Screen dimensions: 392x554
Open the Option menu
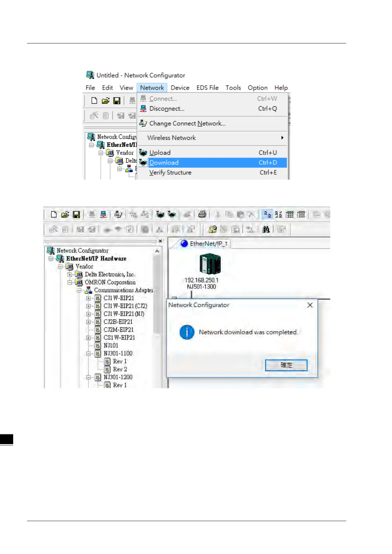[258, 88]
